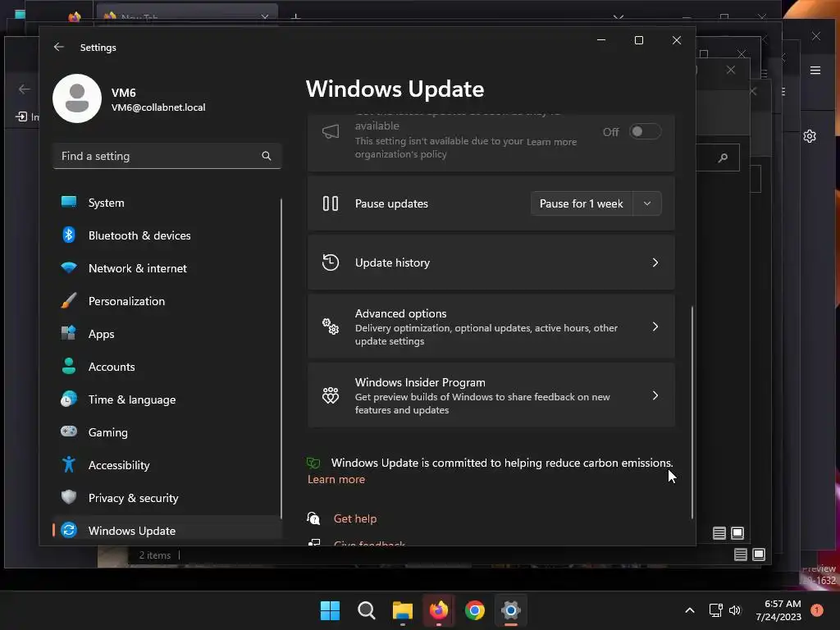Click the Settings app on taskbar
Image resolution: width=840 pixels, height=630 pixels.
[x=511, y=610]
